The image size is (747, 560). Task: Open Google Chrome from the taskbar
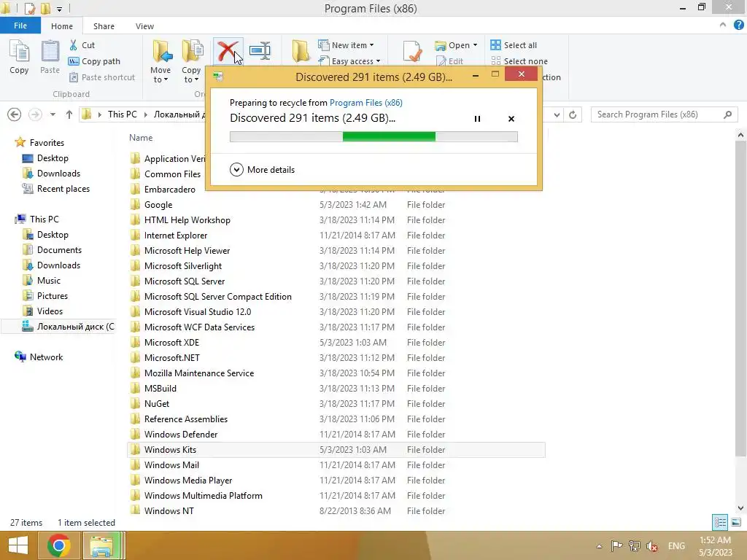tap(59, 545)
